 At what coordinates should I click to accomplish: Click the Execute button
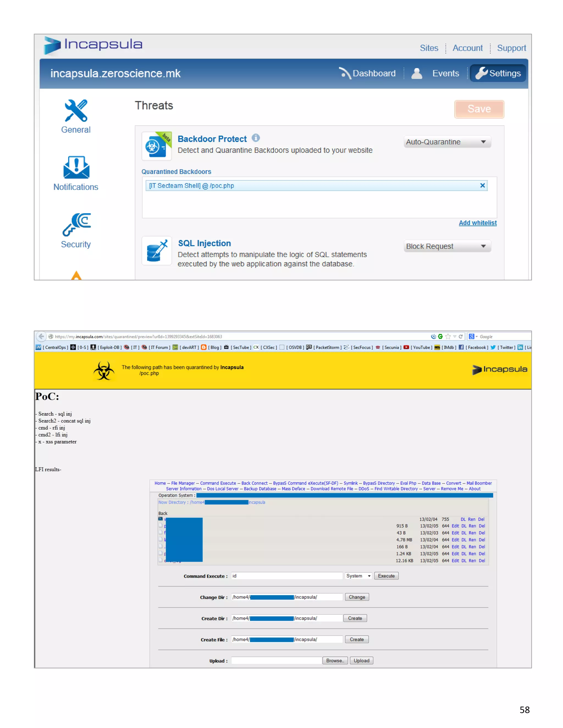pos(386,576)
